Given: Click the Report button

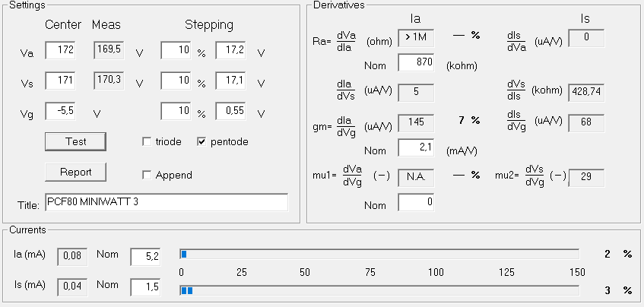Looking at the screenshot, I should coord(75,172).
